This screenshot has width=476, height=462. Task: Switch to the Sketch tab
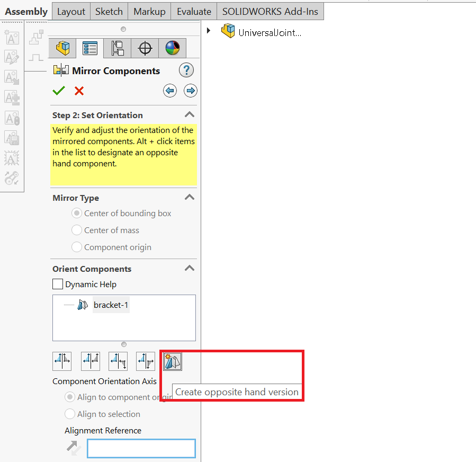pos(109,11)
